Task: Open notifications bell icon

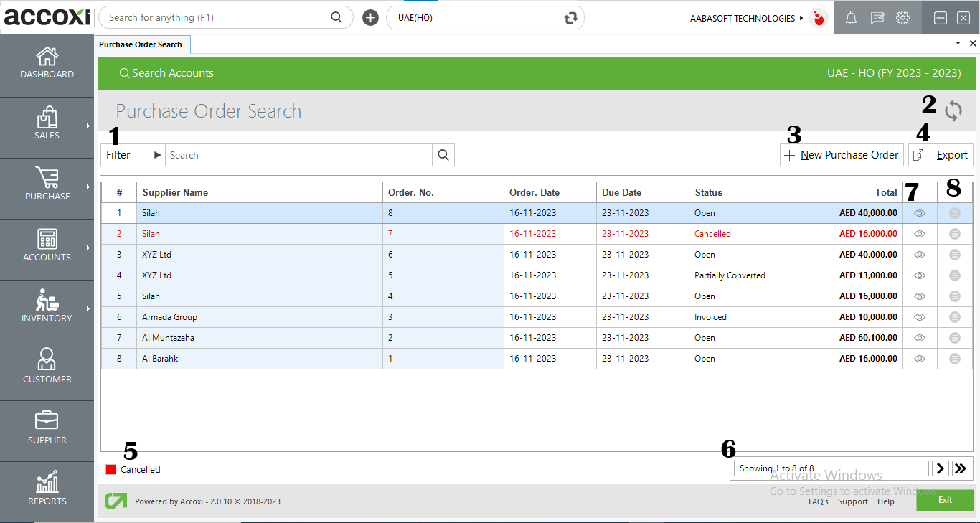Action: pyautogui.click(x=851, y=18)
